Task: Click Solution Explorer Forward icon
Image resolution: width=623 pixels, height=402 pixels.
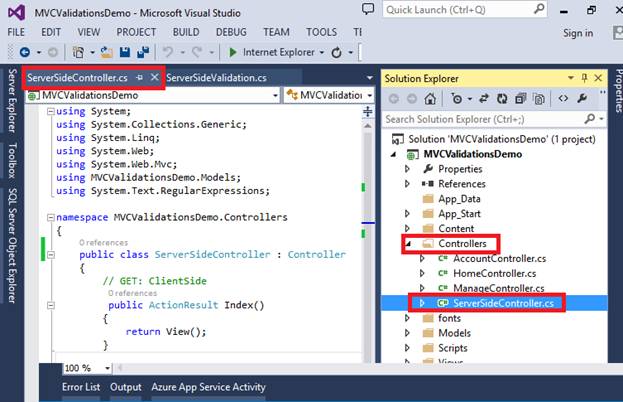Action: pos(412,99)
